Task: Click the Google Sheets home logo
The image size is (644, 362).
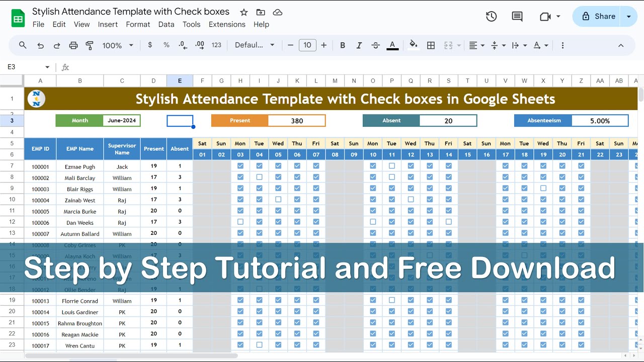Action: (x=18, y=19)
